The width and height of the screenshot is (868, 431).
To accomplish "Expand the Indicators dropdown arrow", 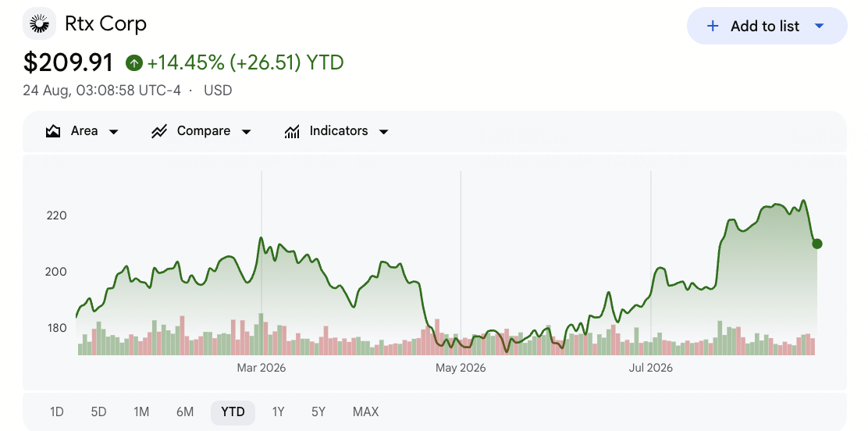I will click(x=383, y=132).
